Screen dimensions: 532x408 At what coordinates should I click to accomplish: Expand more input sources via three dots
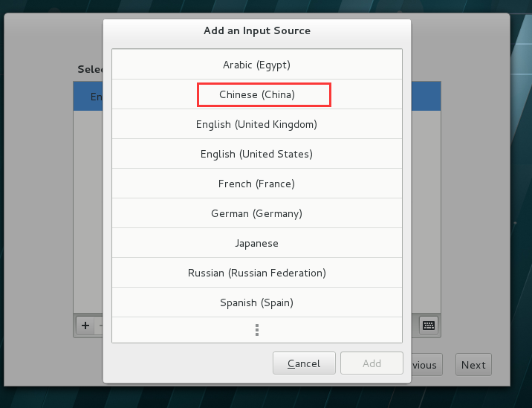pos(257,330)
